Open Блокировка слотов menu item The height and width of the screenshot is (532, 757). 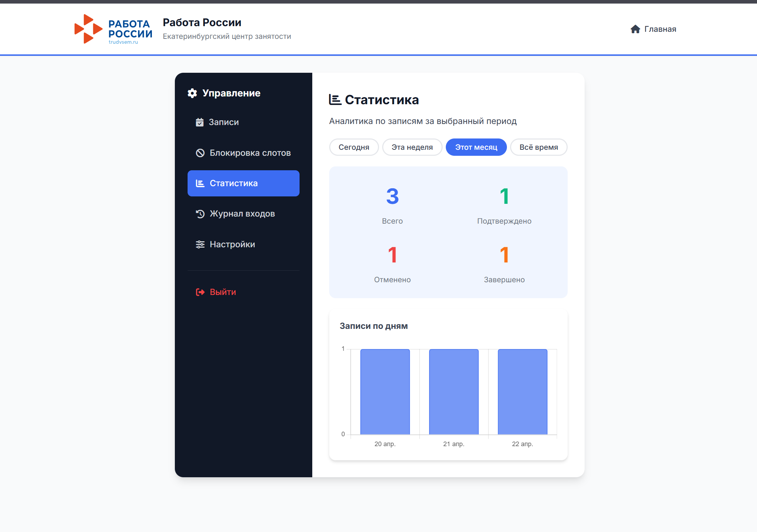point(250,153)
